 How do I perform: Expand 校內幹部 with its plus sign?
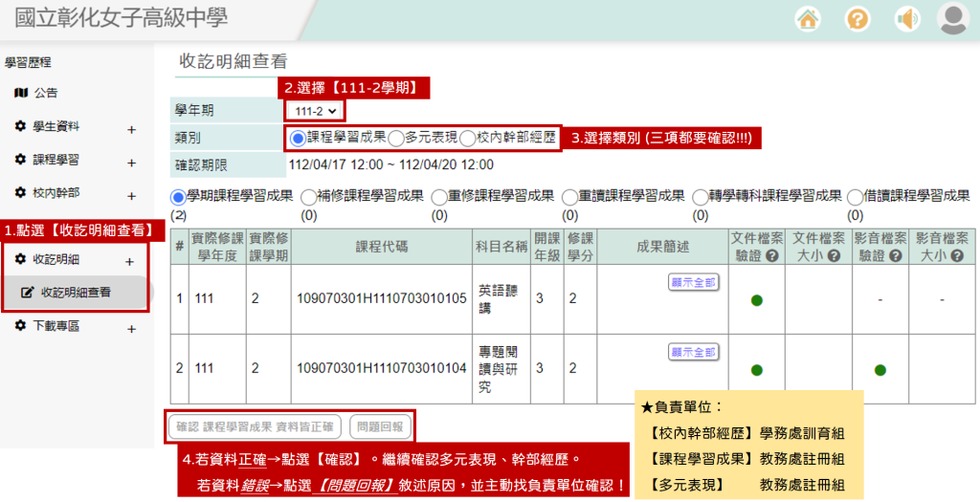[131, 196]
